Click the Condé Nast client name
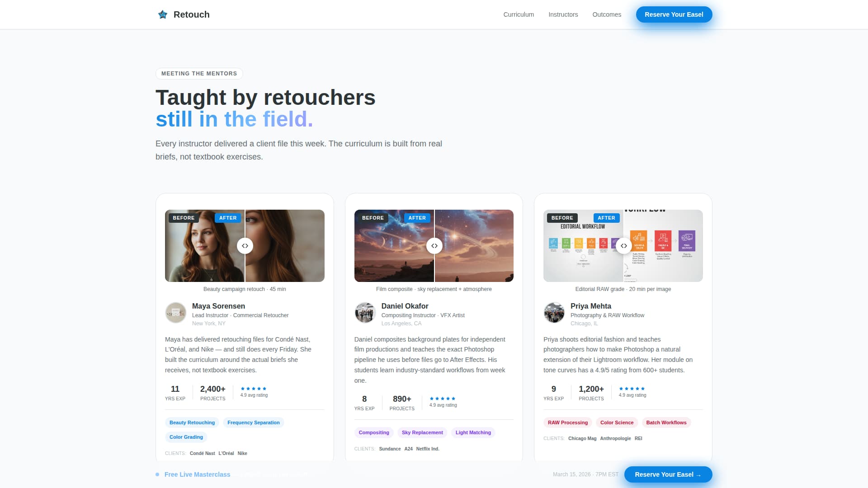The height and width of the screenshot is (488, 868). pyautogui.click(x=202, y=453)
